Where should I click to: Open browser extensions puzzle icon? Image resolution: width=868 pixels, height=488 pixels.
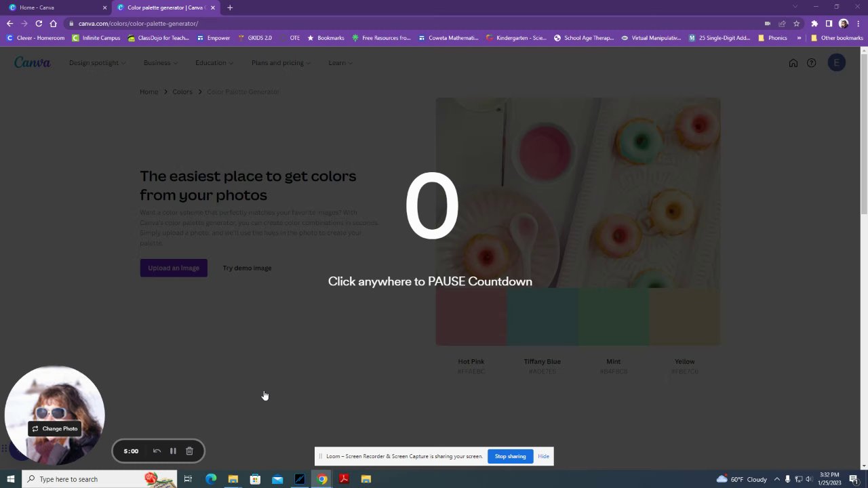(x=814, y=23)
